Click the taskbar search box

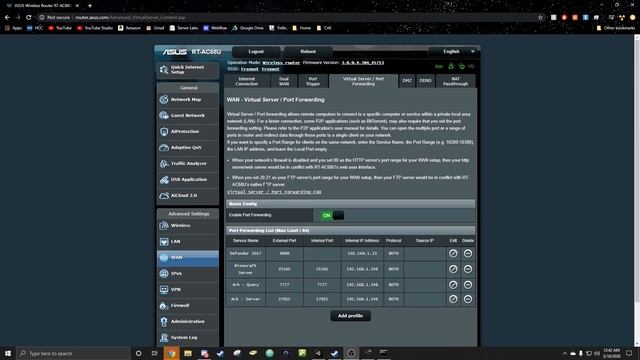pos(73,353)
